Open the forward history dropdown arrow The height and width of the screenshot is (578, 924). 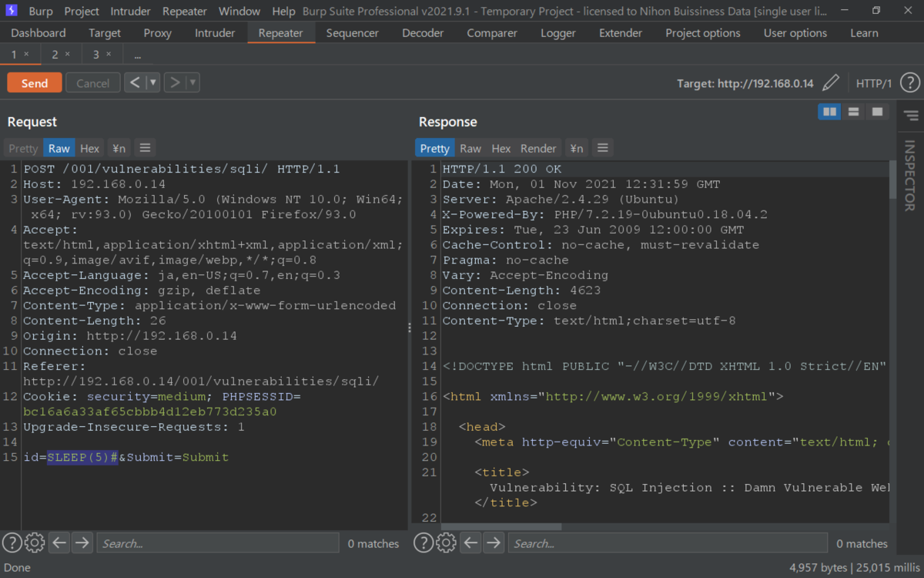click(x=192, y=82)
